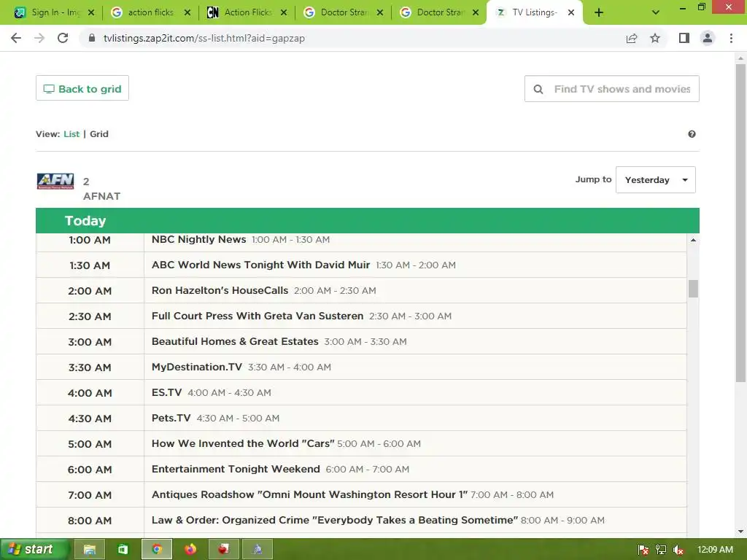Switch to first Doctor Strange tab
The height and width of the screenshot is (560, 747).
click(x=343, y=12)
